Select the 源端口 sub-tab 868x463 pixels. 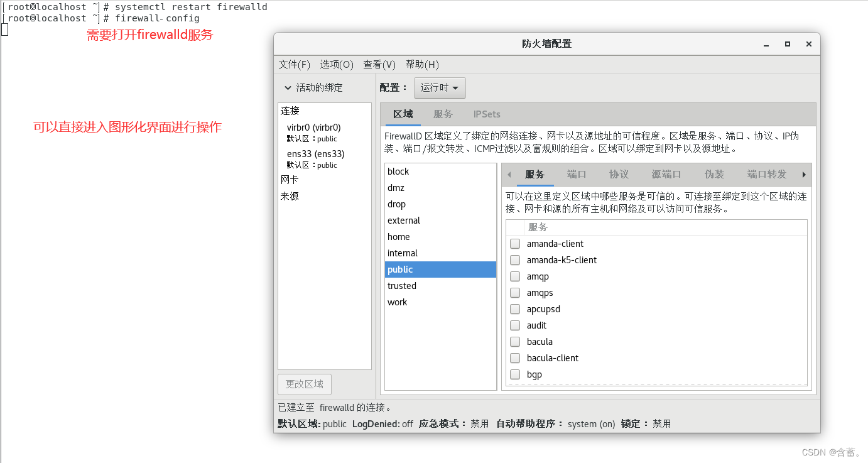(x=666, y=175)
